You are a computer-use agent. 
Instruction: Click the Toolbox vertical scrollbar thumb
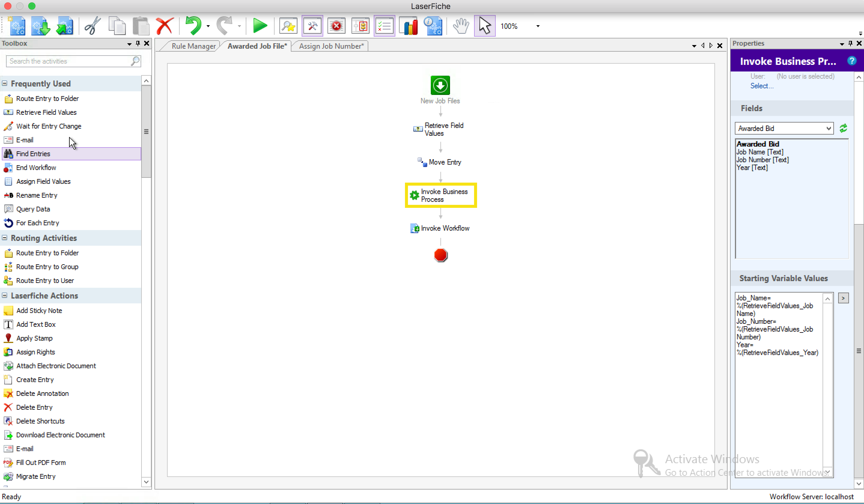pos(146,132)
